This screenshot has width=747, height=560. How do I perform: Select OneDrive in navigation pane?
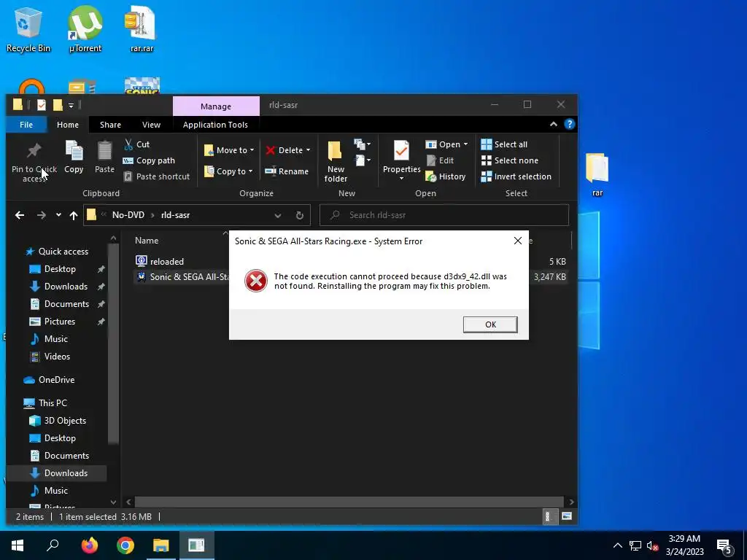(56, 380)
